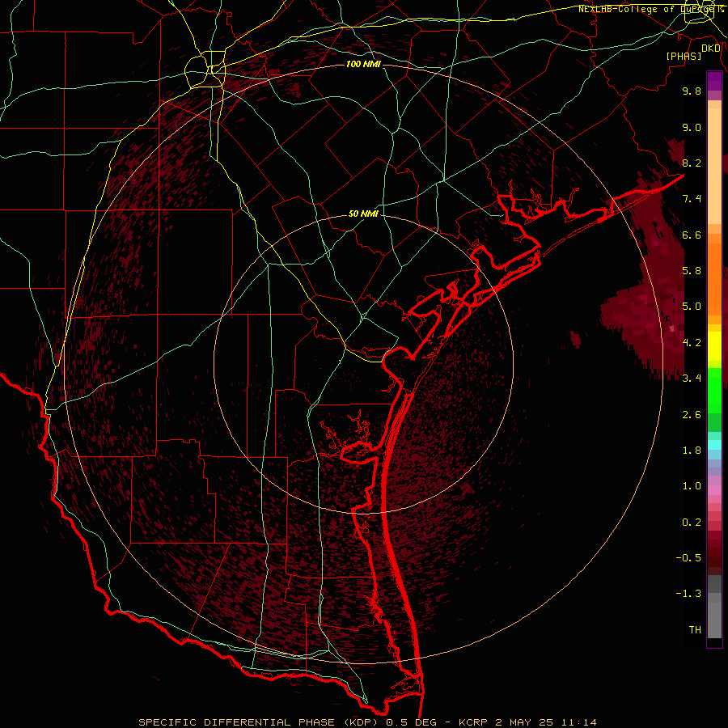Click the 0.2 scale value

point(692,523)
